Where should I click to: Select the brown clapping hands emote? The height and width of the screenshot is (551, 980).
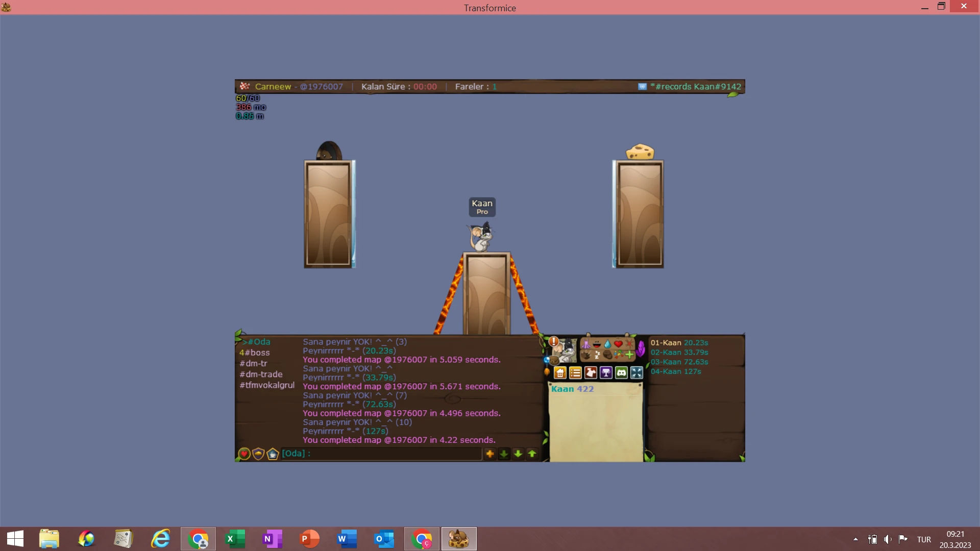(x=586, y=355)
